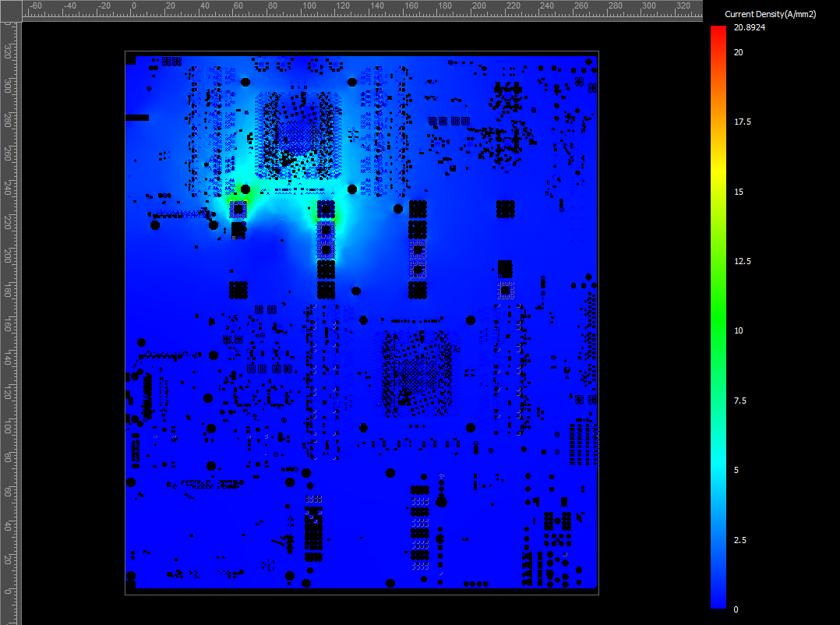840x625 pixels.
Task: Click the Current Density(A/mm2) legend title
Action: [770, 15]
